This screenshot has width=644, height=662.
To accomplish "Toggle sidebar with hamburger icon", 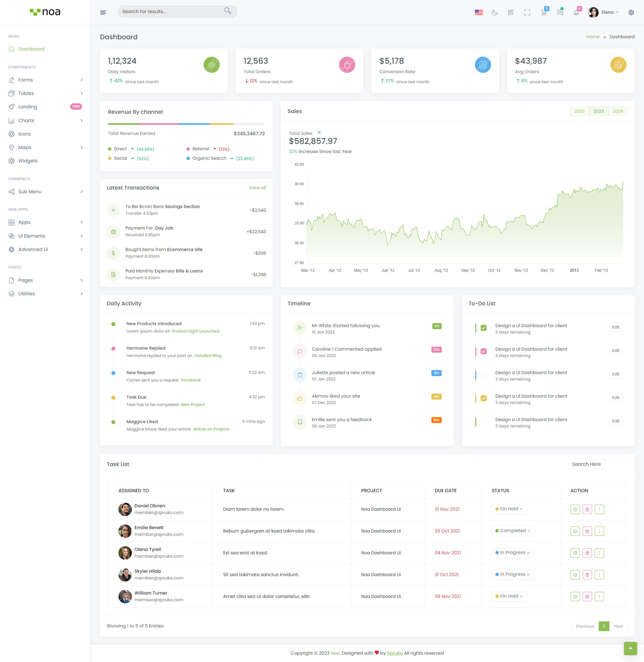I will click(x=103, y=12).
